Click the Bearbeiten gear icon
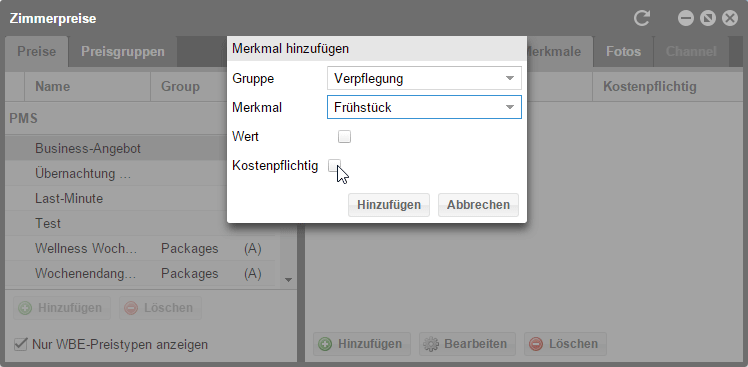 (431, 344)
